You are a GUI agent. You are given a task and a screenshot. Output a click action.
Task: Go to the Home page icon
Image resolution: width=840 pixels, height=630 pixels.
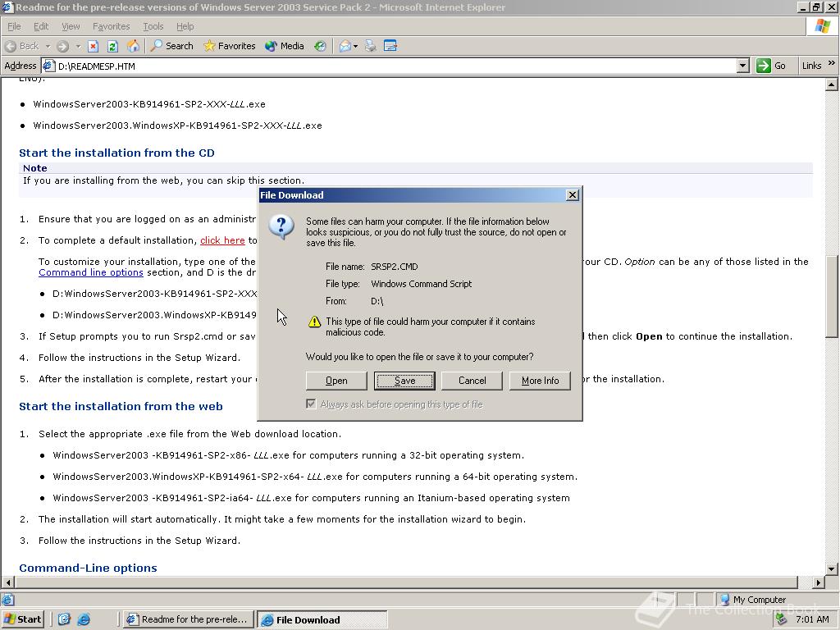pyautogui.click(x=133, y=46)
